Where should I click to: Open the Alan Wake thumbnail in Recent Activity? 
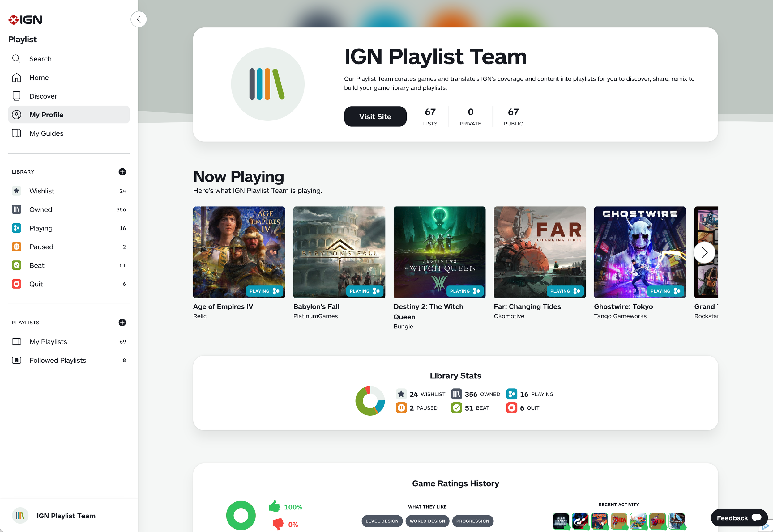point(561,521)
